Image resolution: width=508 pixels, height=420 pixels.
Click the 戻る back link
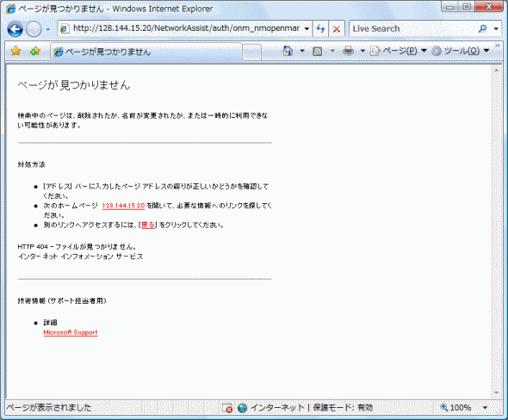pos(148,225)
